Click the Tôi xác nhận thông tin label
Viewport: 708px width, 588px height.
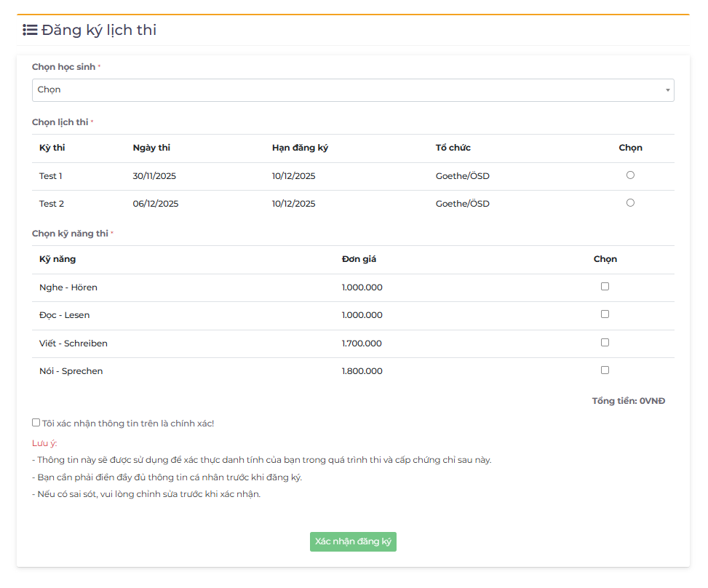(x=128, y=423)
